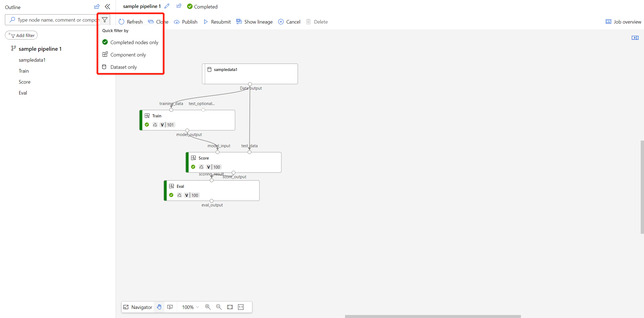Click the filter funnel icon in search box

click(105, 20)
